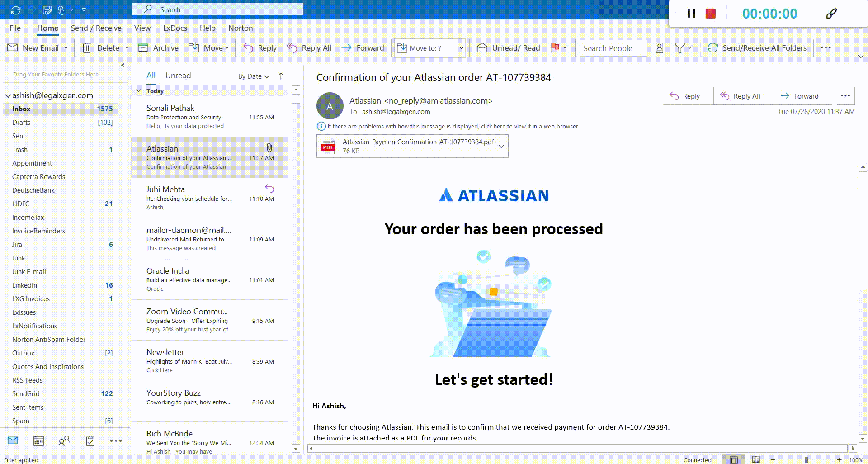This screenshot has height=464, width=868.
Task: Show only Unread messages
Action: click(x=178, y=76)
